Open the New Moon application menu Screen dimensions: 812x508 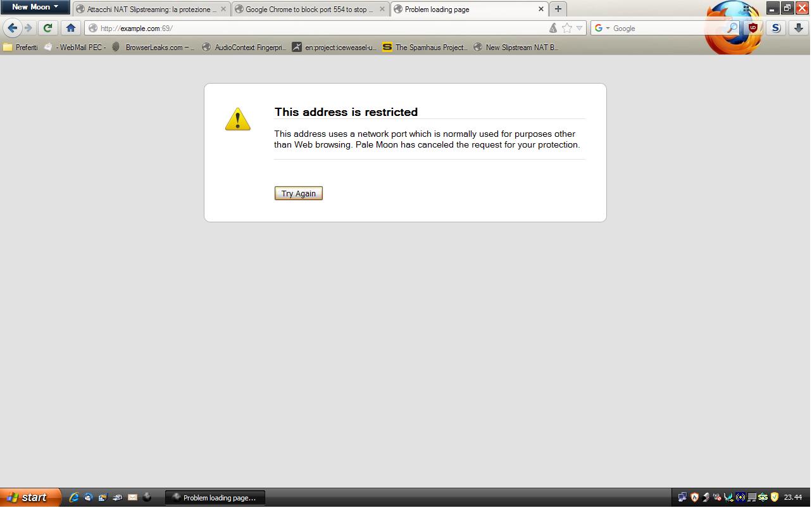coord(35,7)
